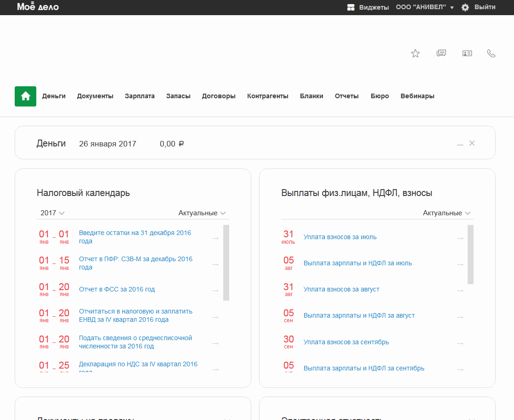Open settings gear icon in top bar
This screenshot has width=514, height=420.
(x=465, y=7)
